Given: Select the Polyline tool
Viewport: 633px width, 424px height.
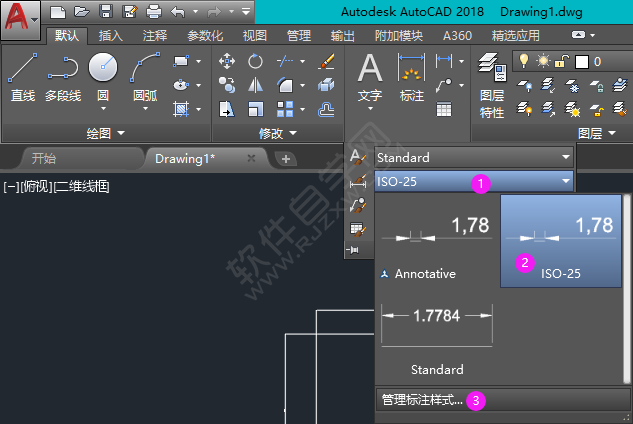Looking at the screenshot, I should [x=63, y=77].
